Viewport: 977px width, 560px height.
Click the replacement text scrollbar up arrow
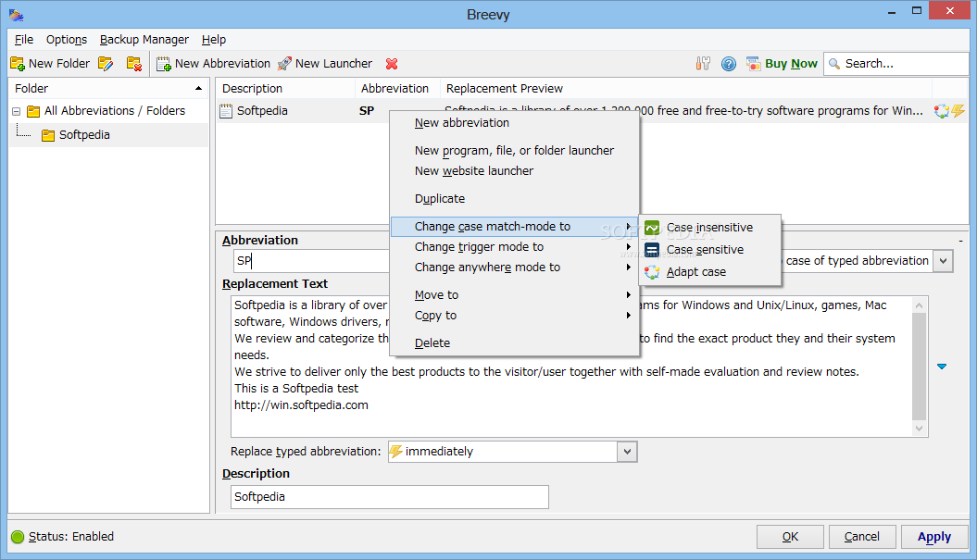(x=919, y=305)
